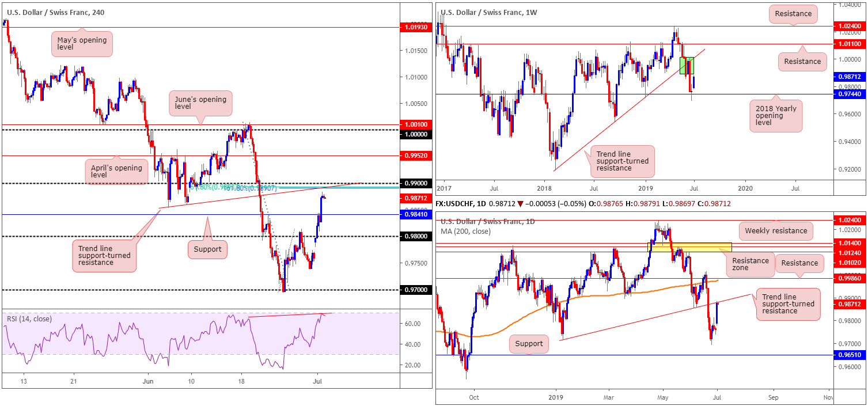868x406 pixels.
Task: Click the 0.97500 axis value on 240 chart
Action: click(x=415, y=263)
